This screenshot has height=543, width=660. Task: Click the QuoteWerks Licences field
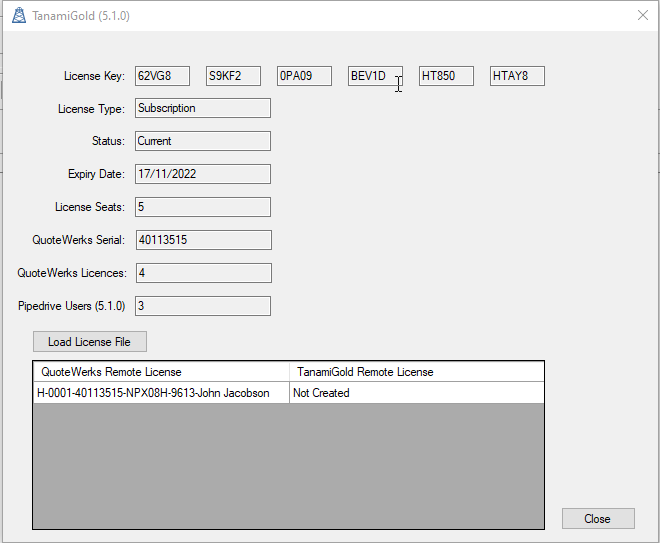coord(202,273)
